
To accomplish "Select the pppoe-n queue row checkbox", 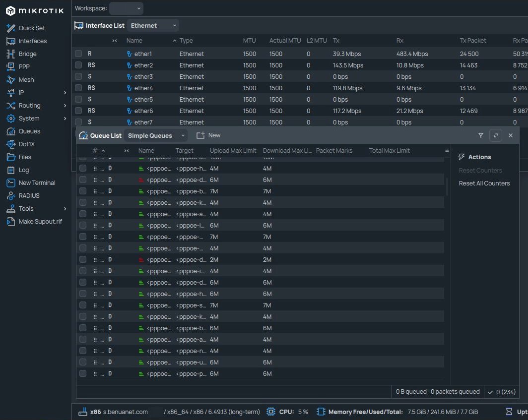I will click(83, 351).
